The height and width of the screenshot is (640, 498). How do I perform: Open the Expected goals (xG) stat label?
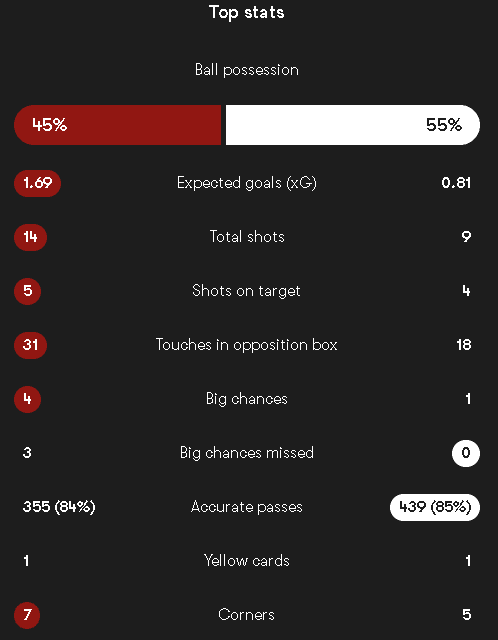click(247, 183)
